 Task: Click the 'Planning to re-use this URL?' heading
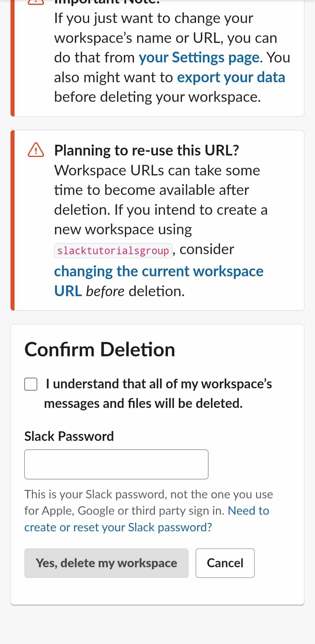point(146,151)
